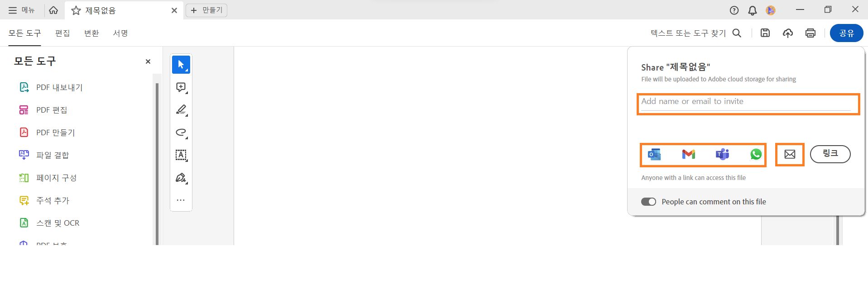Switch to the 편집 tab
Image resolution: width=868 pixels, height=293 pixels.
pos(62,33)
